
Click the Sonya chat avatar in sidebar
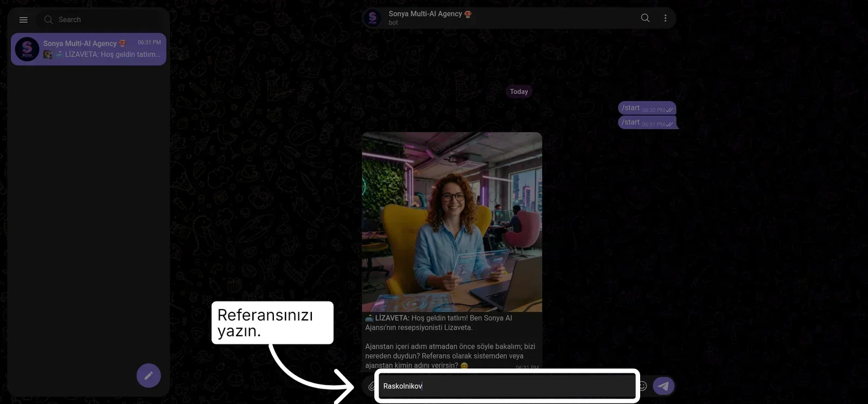coord(27,49)
